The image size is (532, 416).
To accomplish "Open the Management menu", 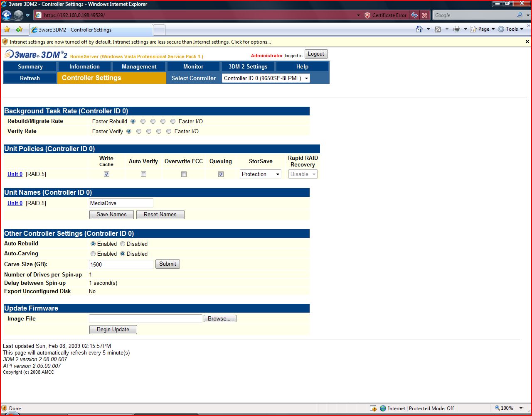I will (x=139, y=66).
